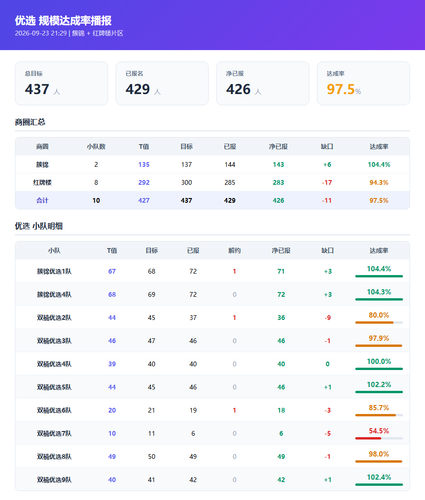Select team 双楠优选5队

(54, 387)
